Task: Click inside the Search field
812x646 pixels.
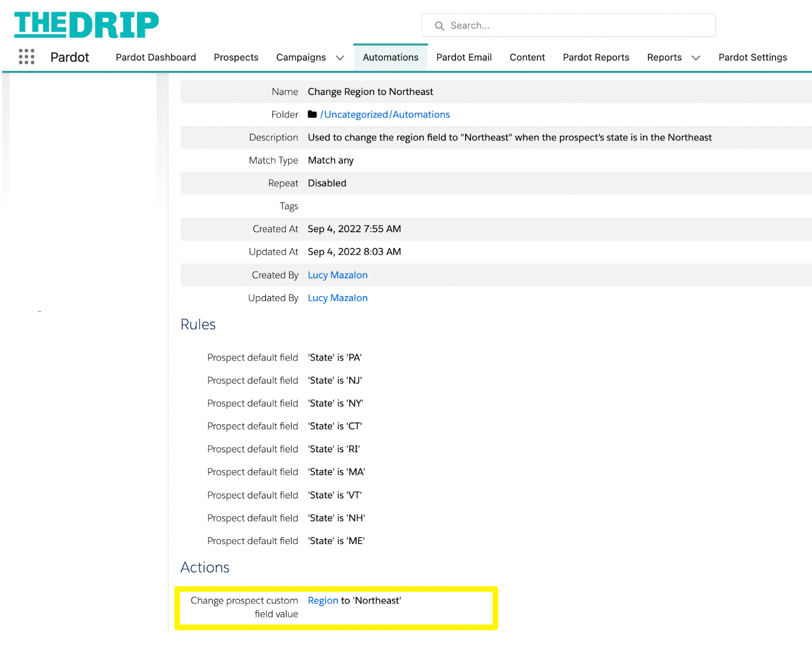Action: [x=569, y=25]
